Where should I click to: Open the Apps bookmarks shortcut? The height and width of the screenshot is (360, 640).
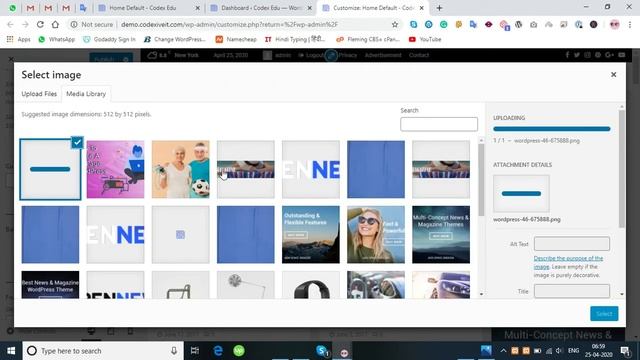[18, 39]
